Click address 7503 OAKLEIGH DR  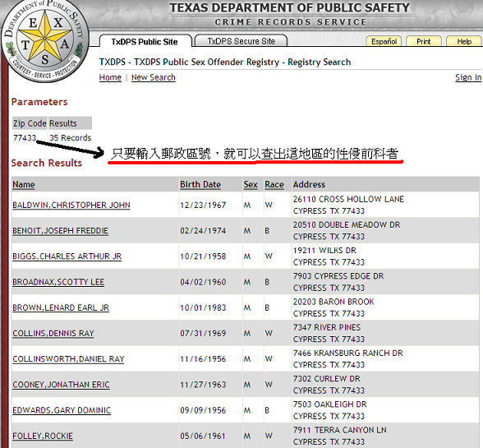pyautogui.click(x=330, y=404)
